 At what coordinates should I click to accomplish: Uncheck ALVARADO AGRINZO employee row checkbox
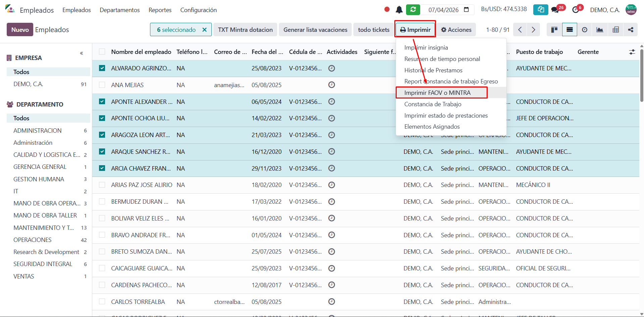pyautogui.click(x=102, y=68)
